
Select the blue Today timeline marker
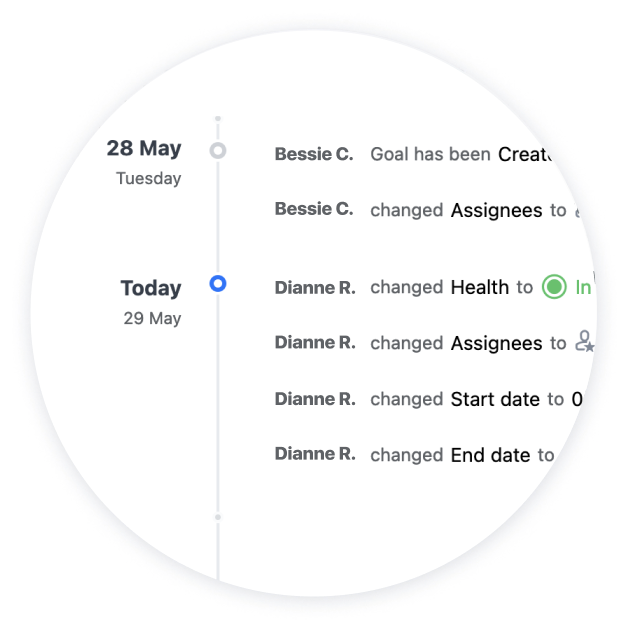click(x=218, y=284)
